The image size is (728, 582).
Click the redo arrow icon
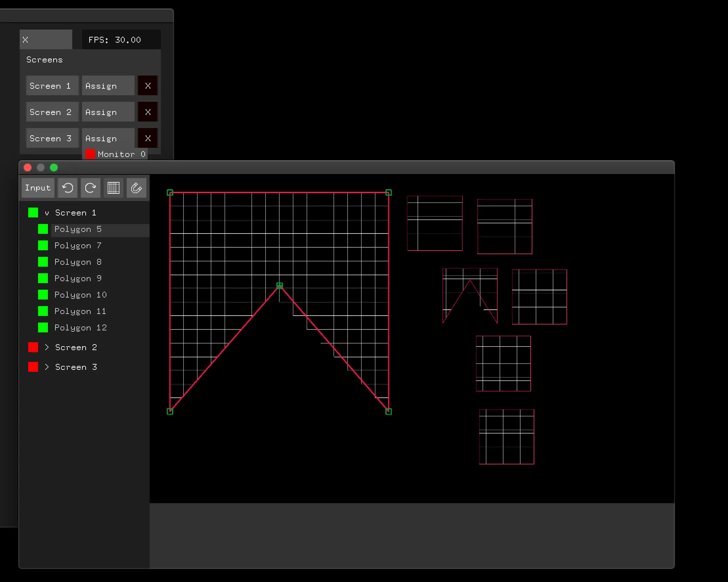[x=91, y=188]
